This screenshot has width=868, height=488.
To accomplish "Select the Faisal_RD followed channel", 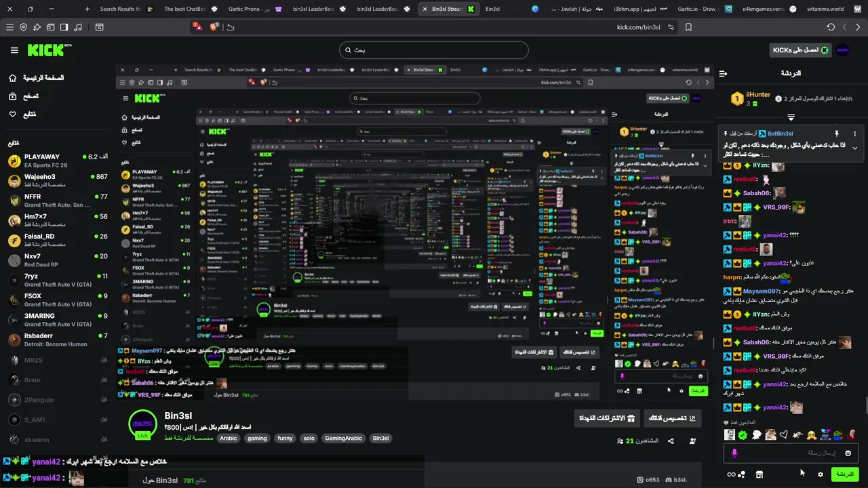I will click(57, 240).
